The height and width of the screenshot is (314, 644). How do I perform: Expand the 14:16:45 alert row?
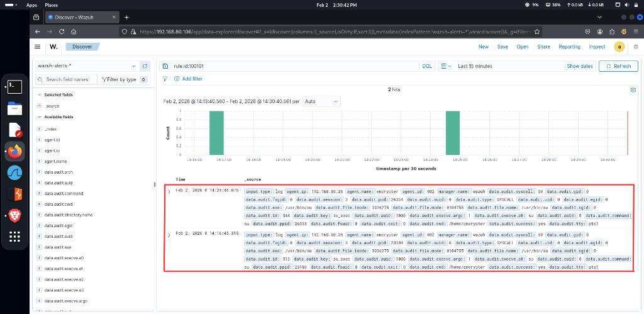[169, 235]
